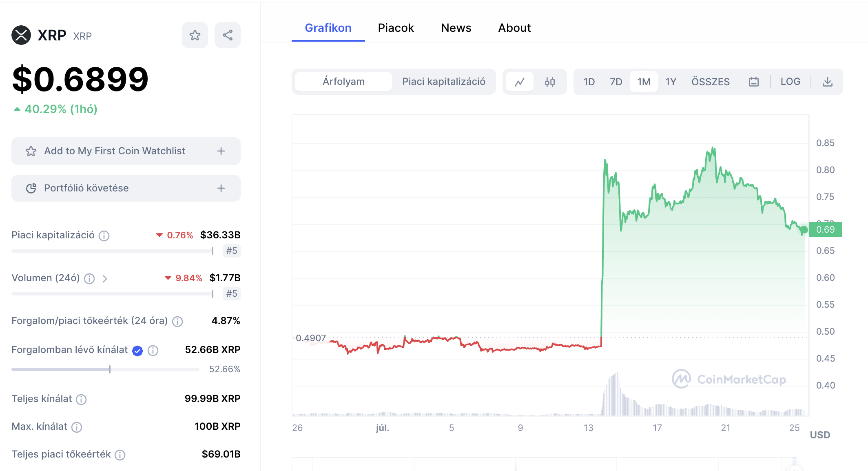Click the 40.29% (1hó) change text
Image resolution: width=868 pixels, height=471 pixels.
tap(55, 109)
